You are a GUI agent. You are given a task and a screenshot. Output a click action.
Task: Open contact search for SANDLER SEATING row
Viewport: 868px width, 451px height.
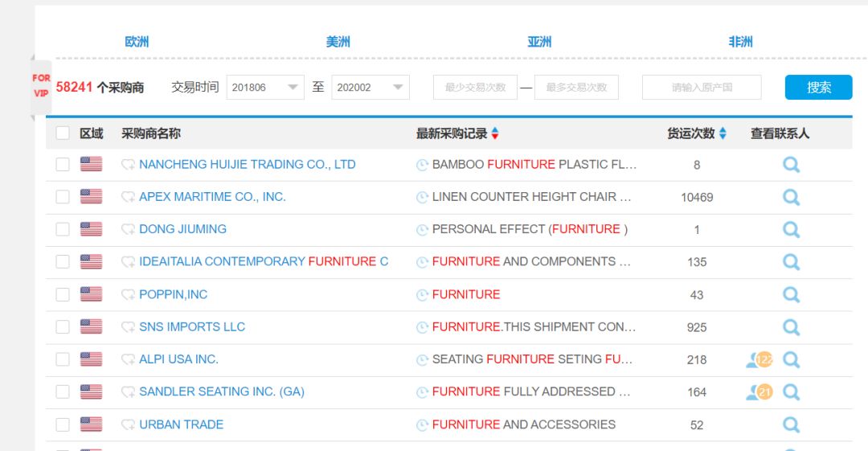click(x=791, y=392)
